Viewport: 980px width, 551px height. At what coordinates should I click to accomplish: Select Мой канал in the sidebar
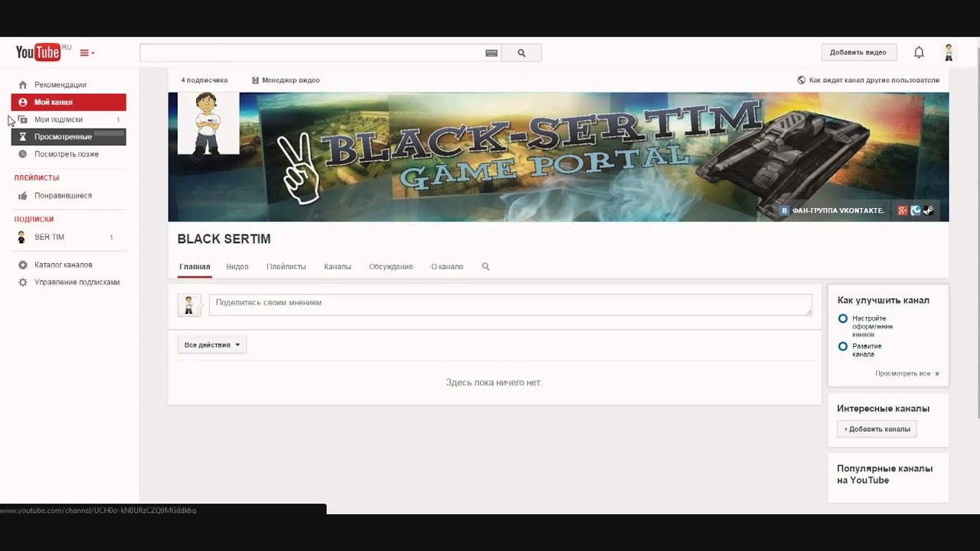point(68,102)
